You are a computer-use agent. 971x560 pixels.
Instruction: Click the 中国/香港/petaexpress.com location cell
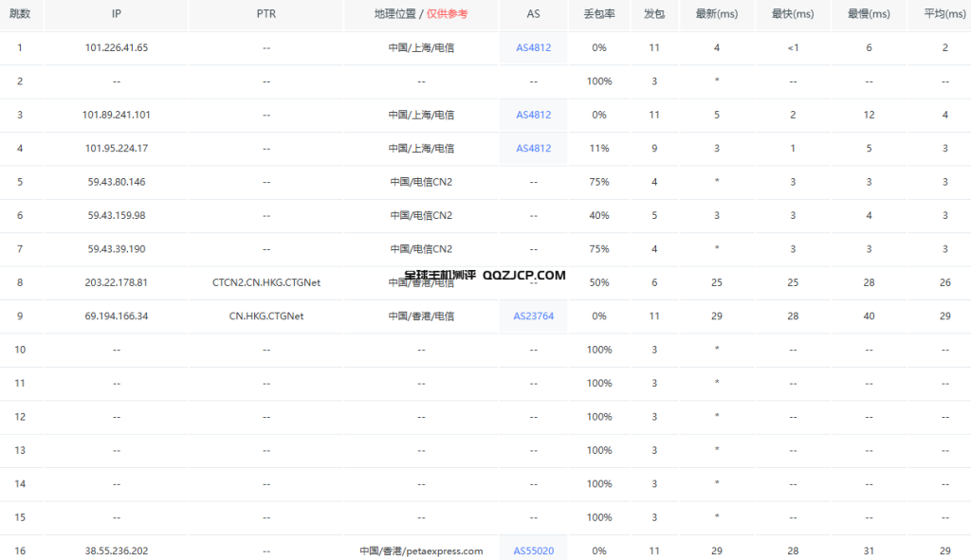pos(421,551)
